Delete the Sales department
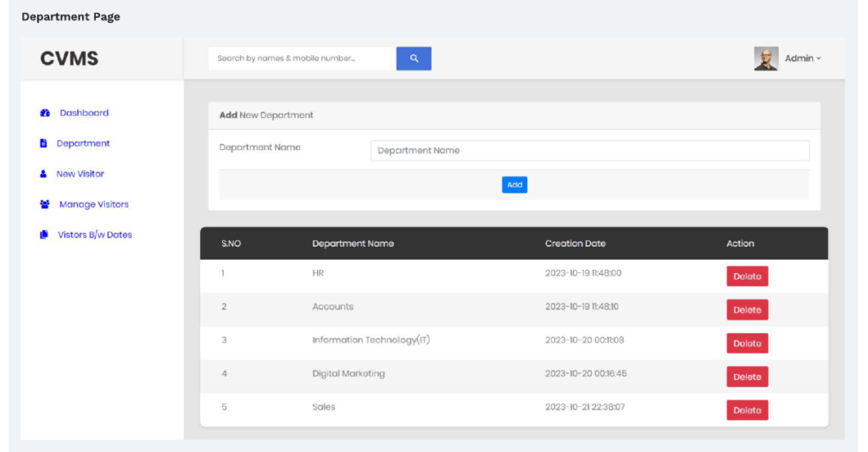 point(747,410)
